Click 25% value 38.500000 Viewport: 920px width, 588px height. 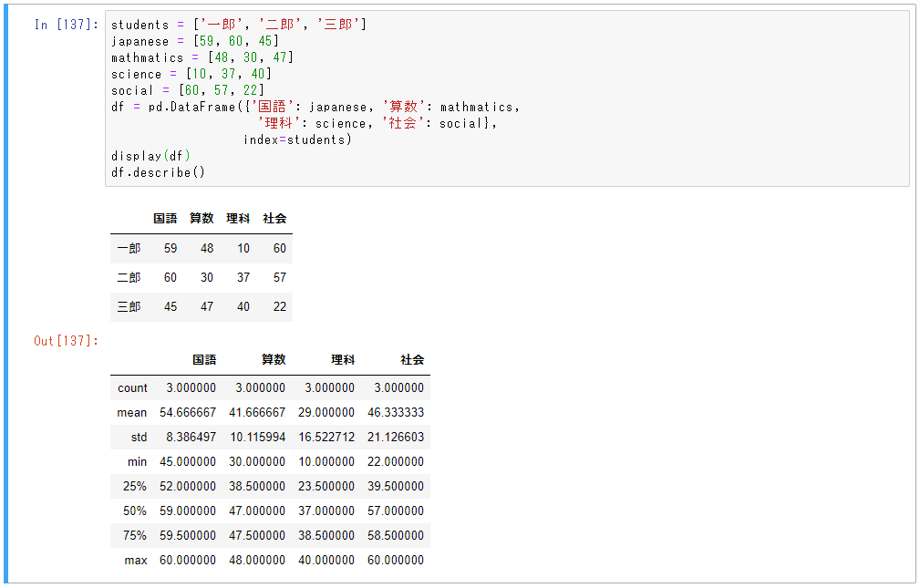point(257,487)
